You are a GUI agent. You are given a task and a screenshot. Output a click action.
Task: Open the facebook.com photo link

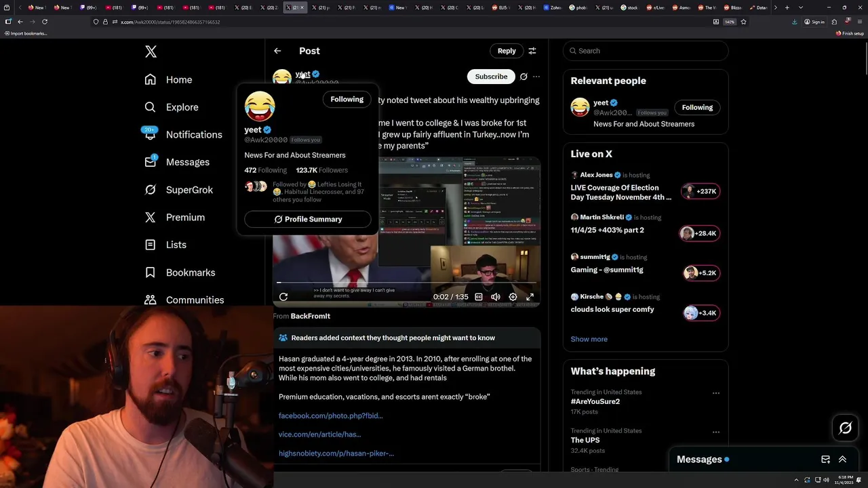point(331,415)
